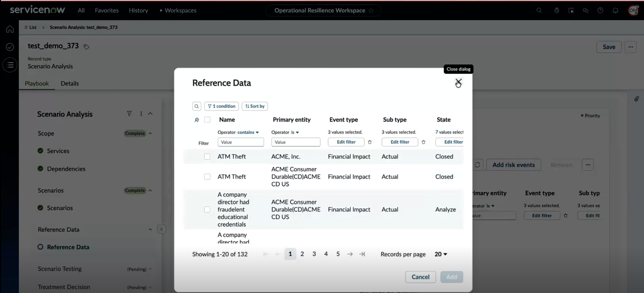644x293 pixels.
Task: Go to page 3 in pagination
Action: point(314,254)
